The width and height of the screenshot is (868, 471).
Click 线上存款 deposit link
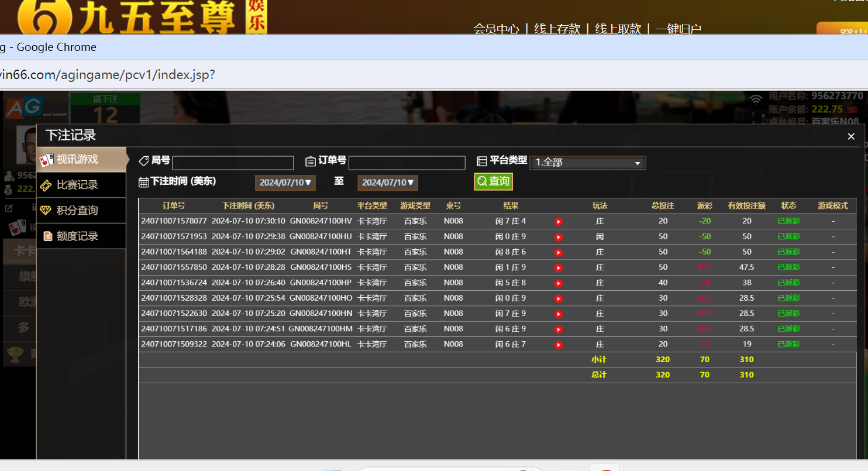[x=557, y=29]
